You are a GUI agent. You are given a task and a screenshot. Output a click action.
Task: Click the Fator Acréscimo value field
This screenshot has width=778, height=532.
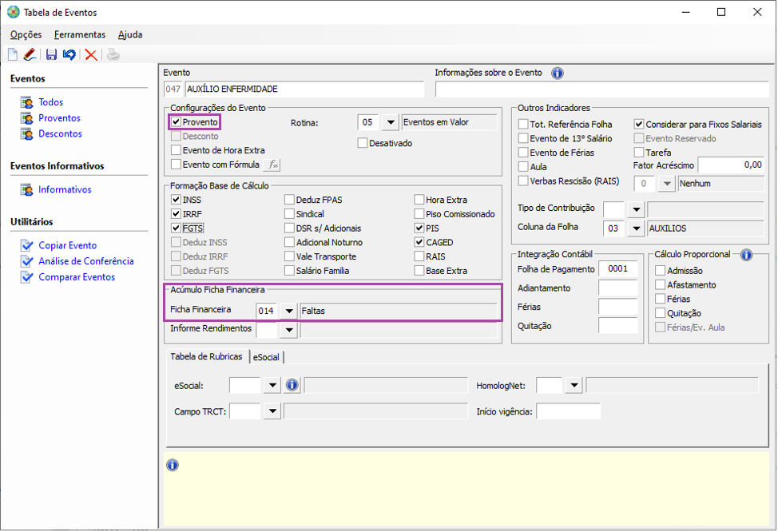pos(731,165)
